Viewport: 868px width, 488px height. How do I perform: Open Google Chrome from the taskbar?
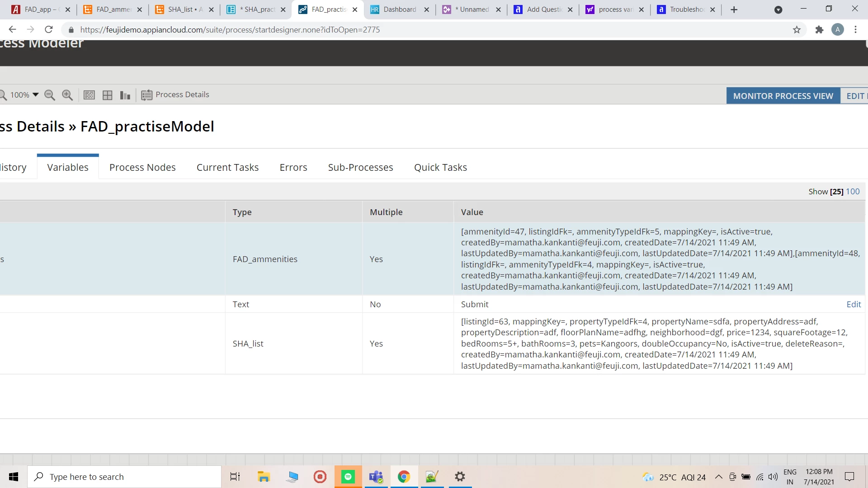pos(404,477)
